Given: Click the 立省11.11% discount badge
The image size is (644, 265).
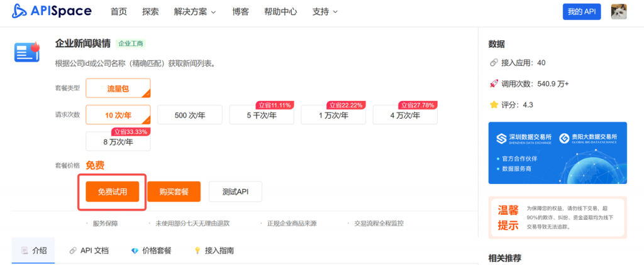Looking at the screenshot, I should pyautogui.click(x=274, y=105).
